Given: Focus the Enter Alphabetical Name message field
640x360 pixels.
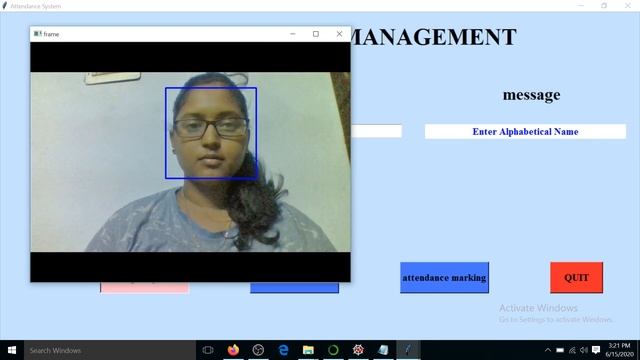Looking at the screenshot, I should pyautogui.click(x=525, y=131).
